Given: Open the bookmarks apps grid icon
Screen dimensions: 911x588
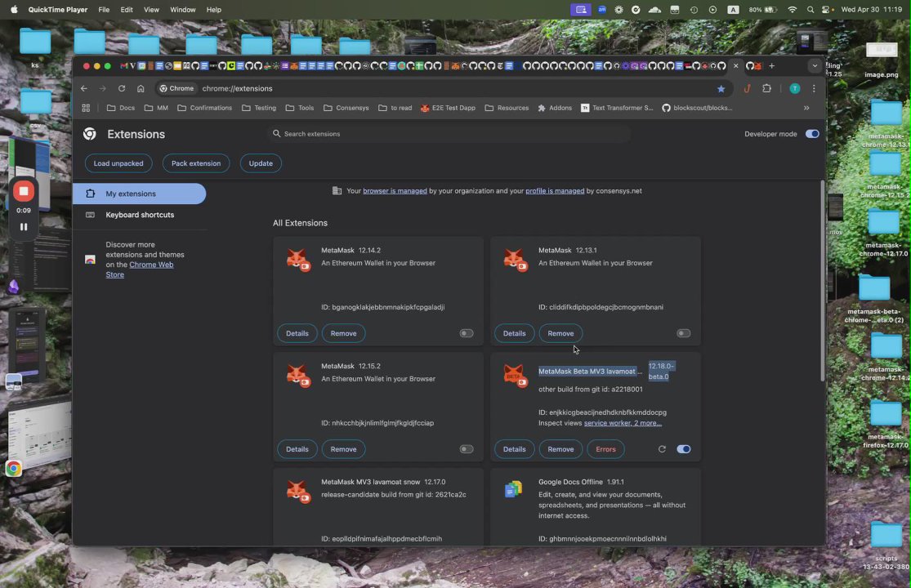Looking at the screenshot, I should coord(86,108).
